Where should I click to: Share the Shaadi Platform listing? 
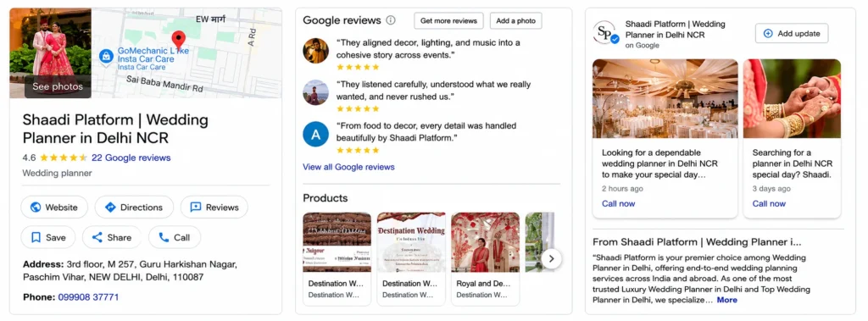112,237
